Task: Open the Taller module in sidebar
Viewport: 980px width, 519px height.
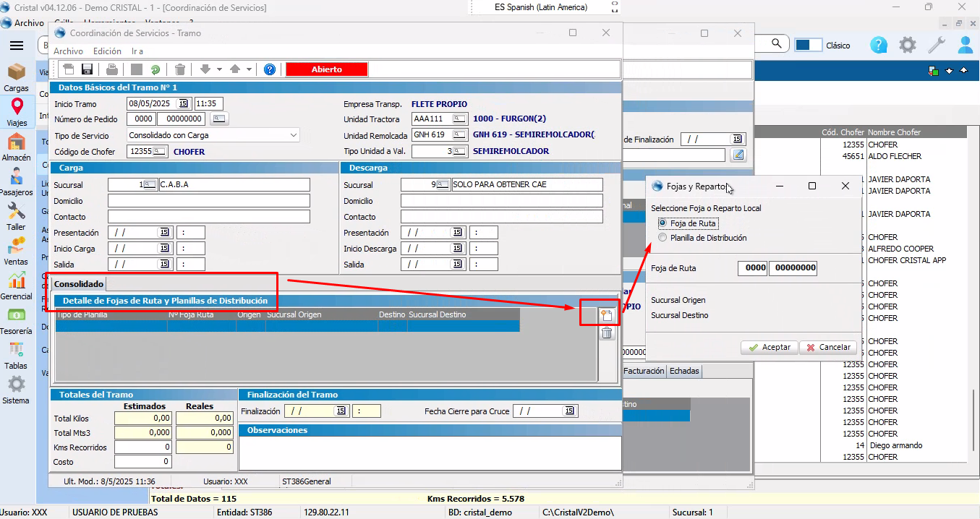Action: click(16, 217)
